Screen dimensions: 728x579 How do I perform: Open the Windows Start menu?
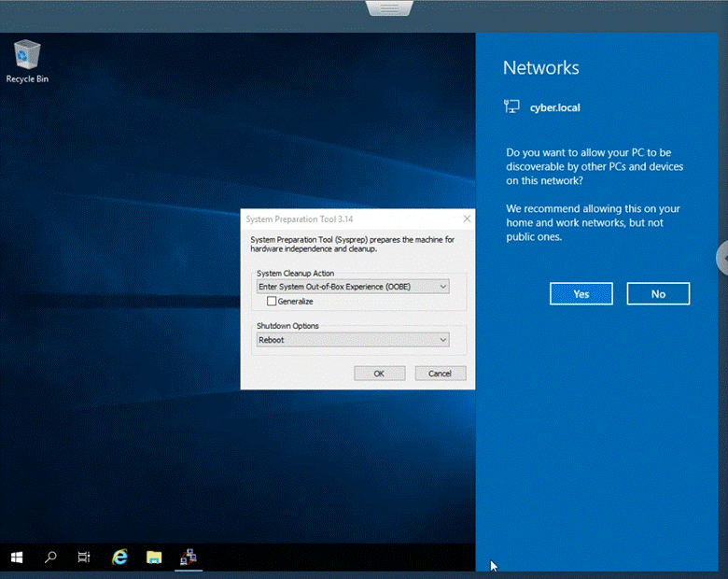[x=17, y=558]
